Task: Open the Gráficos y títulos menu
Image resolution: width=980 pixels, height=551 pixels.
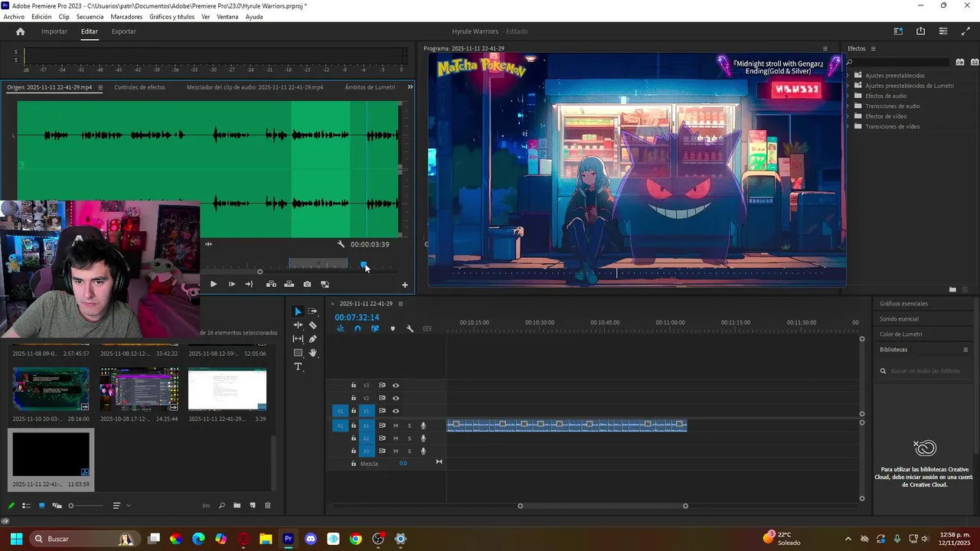Action: (171, 17)
